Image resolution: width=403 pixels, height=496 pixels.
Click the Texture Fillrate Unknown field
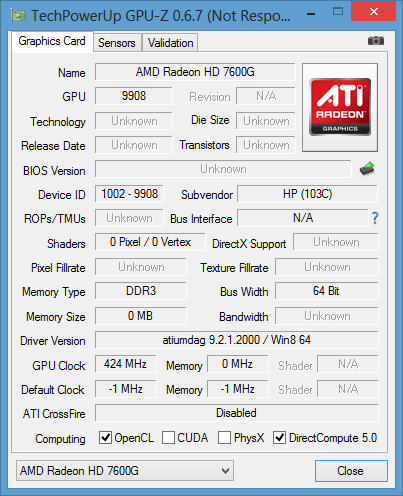pos(327,267)
